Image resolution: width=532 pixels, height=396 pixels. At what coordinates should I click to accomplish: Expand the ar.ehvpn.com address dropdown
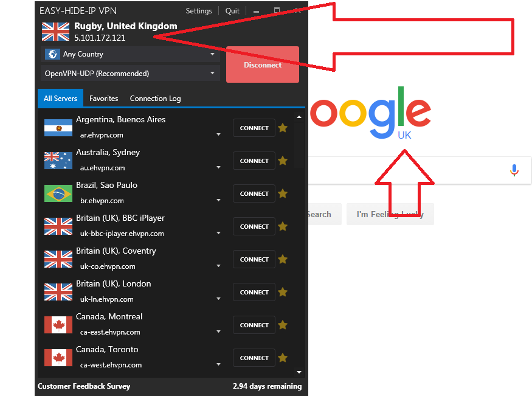[x=218, y=134]
